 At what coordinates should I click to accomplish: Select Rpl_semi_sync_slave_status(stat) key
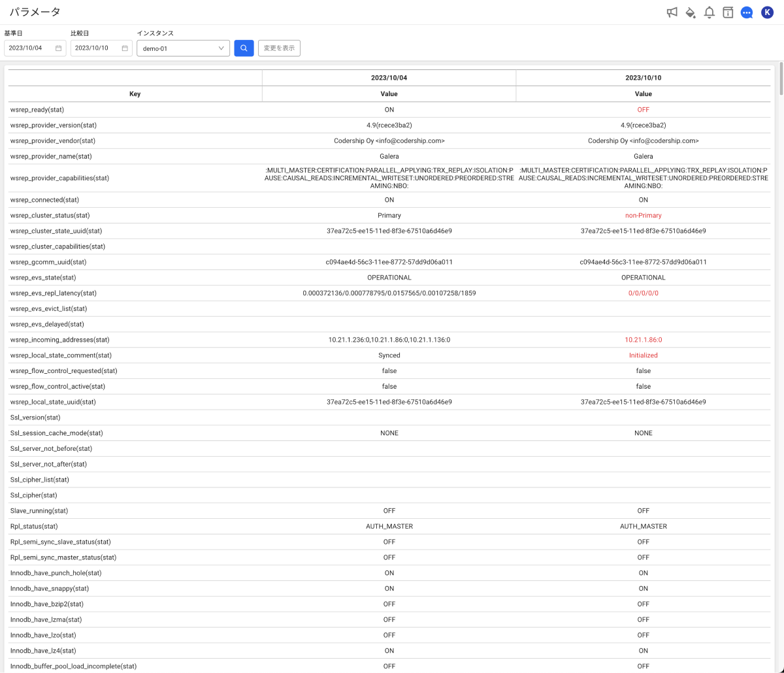[61, 542]
